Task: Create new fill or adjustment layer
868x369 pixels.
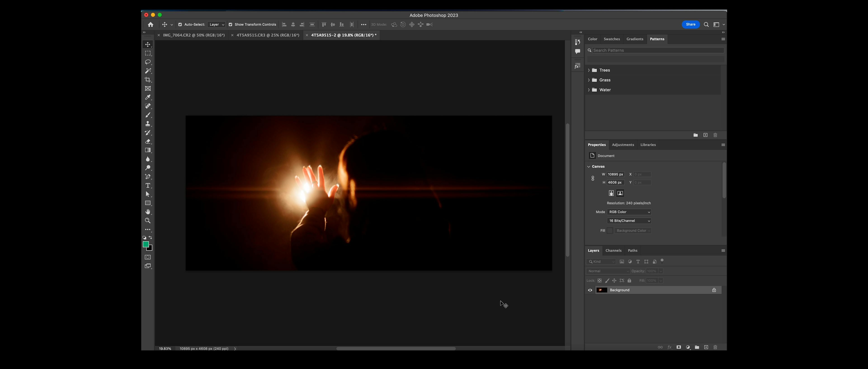Action: point(688,347)
